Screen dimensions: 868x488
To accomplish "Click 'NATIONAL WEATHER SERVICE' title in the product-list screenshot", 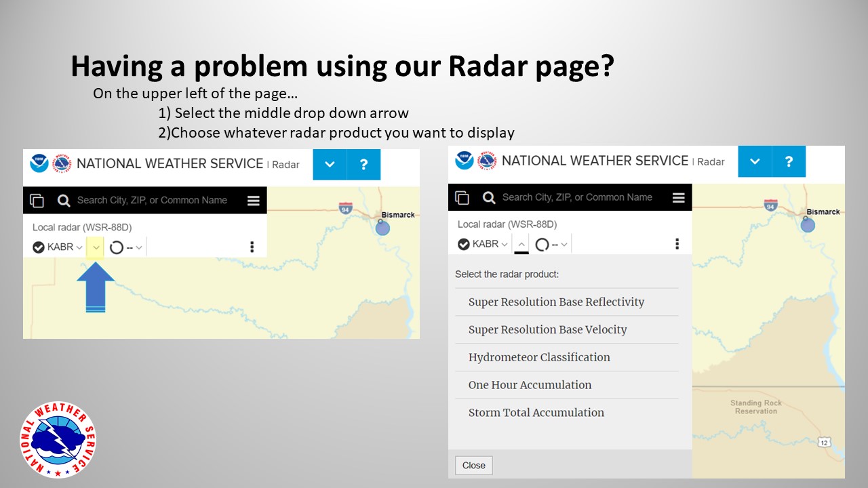I will (x=595, y=161).
